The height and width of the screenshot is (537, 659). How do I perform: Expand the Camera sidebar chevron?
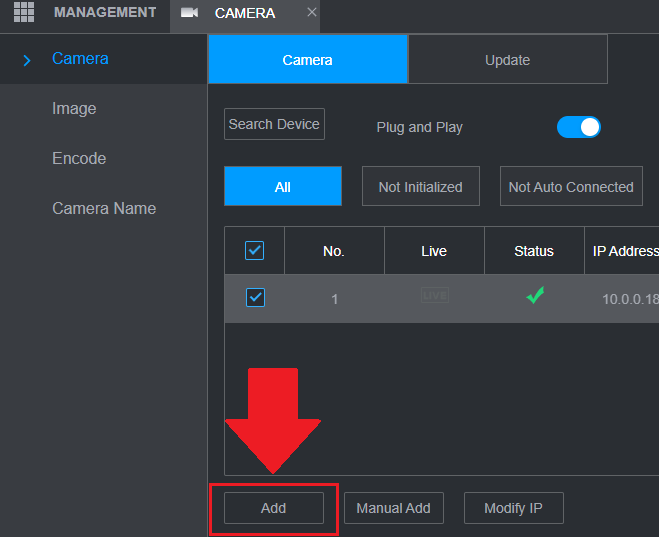coord(27,60)
